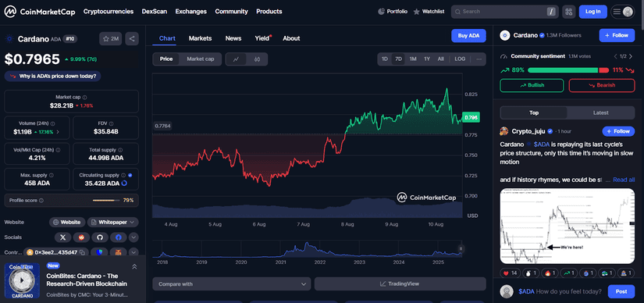Click the Profile score info icon
This screenshot has height=303, width=644.
(x=41, y=201)
